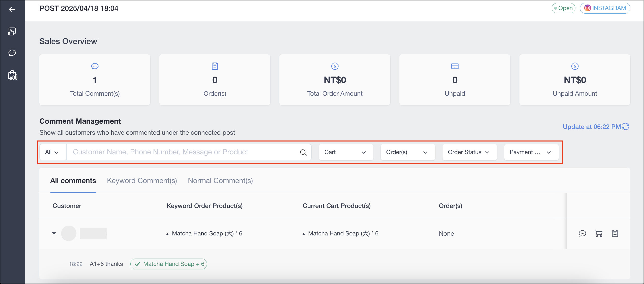
Task: Click the Unpaid card icon
Action: [x=455, y=66]
